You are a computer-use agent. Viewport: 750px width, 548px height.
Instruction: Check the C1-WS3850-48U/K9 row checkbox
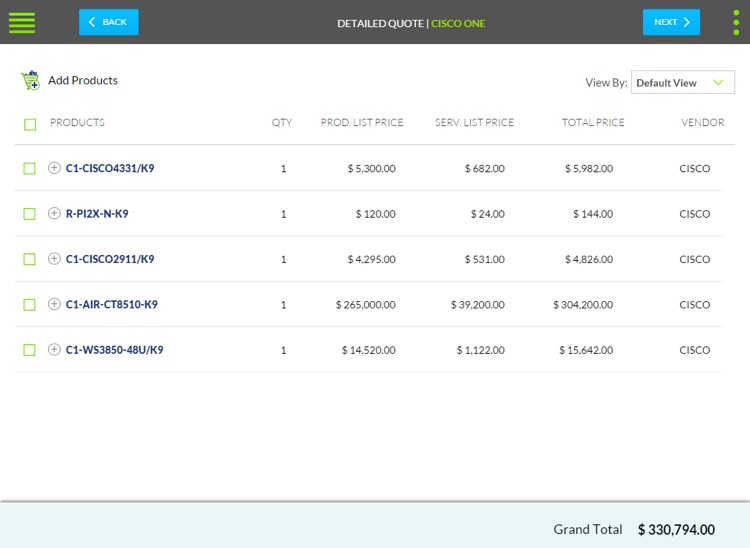30,350
